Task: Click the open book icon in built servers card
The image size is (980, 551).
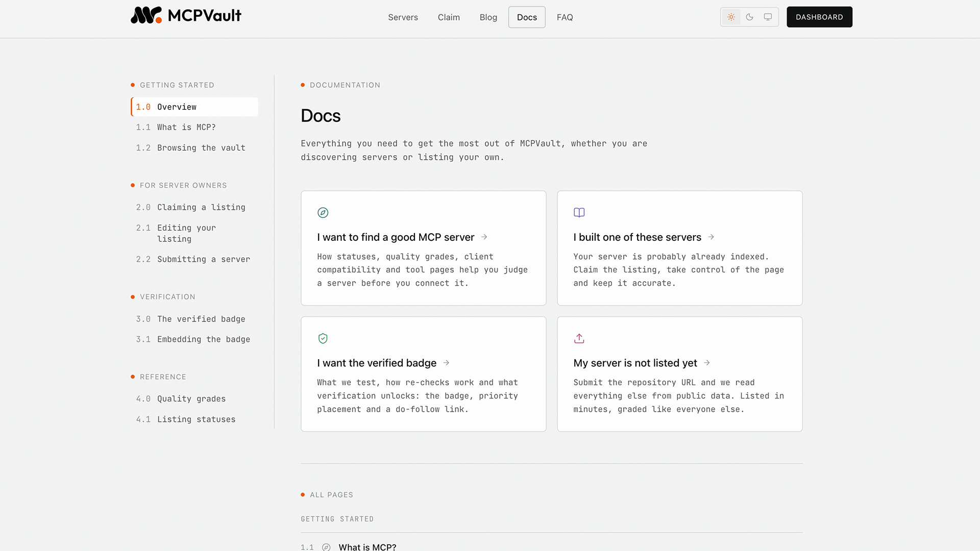Action: (x=579, y=213)
